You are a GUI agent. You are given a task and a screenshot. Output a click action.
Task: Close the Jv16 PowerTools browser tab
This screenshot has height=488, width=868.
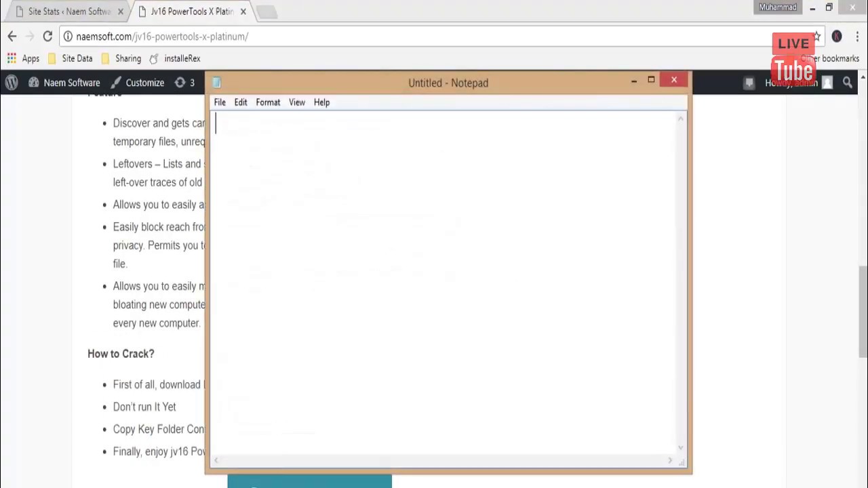243,12
